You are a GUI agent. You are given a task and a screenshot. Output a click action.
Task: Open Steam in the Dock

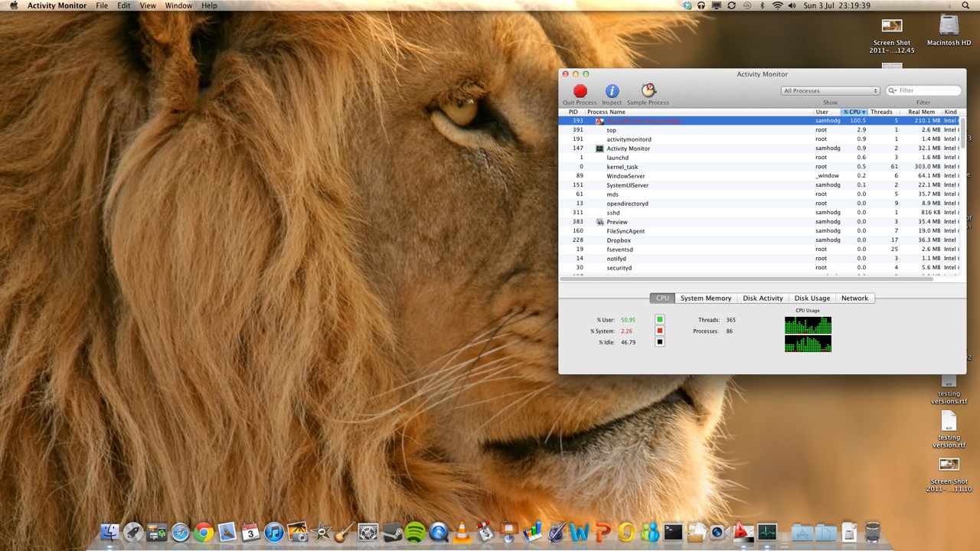click(391, 532)
